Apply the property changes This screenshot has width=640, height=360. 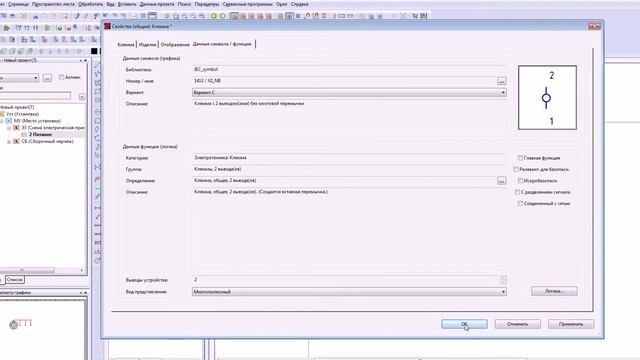[x=571, y=324]
